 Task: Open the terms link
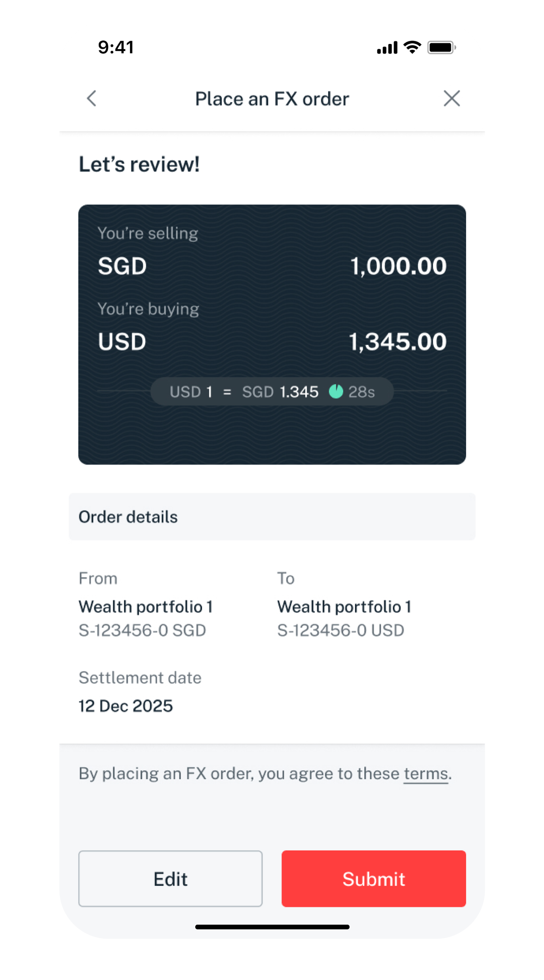pyautogui.click(x=426, y=774)
